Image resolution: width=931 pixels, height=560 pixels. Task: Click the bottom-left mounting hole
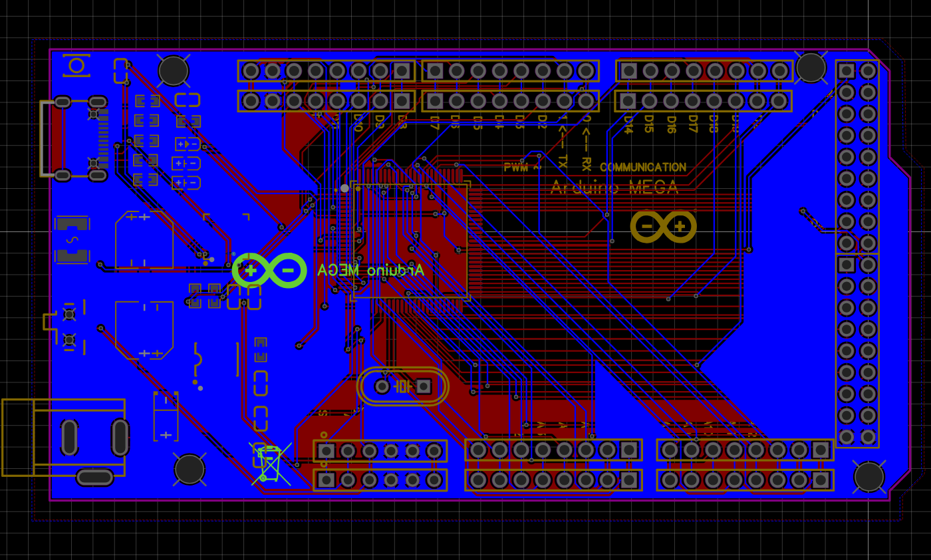tap(190, 470)
